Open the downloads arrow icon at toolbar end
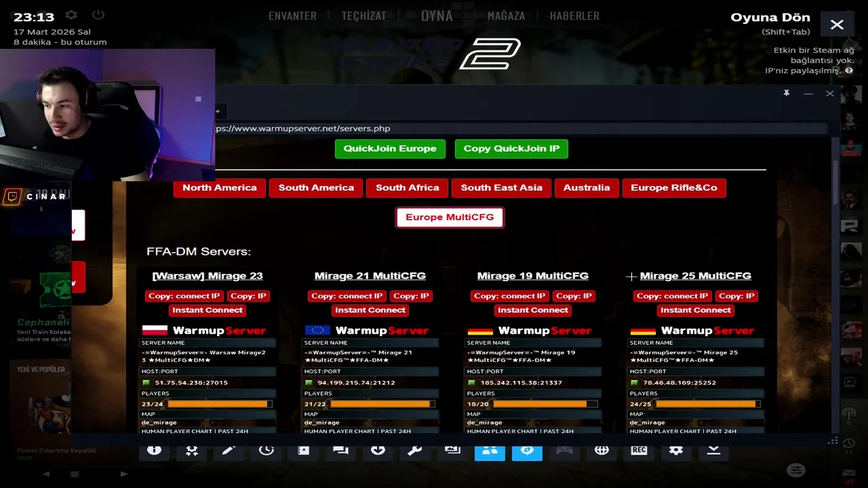The height and width of the screenshot is (488, 868). pos(713,450)
